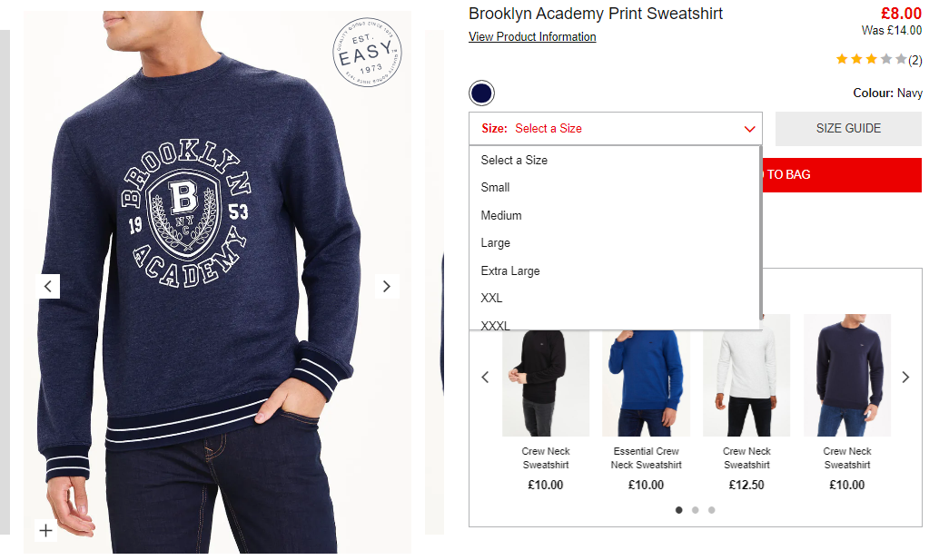Image resolution: width=939 pixels, height=560 pixels.
Task: Open the Size Guide button
Action: 848,129
